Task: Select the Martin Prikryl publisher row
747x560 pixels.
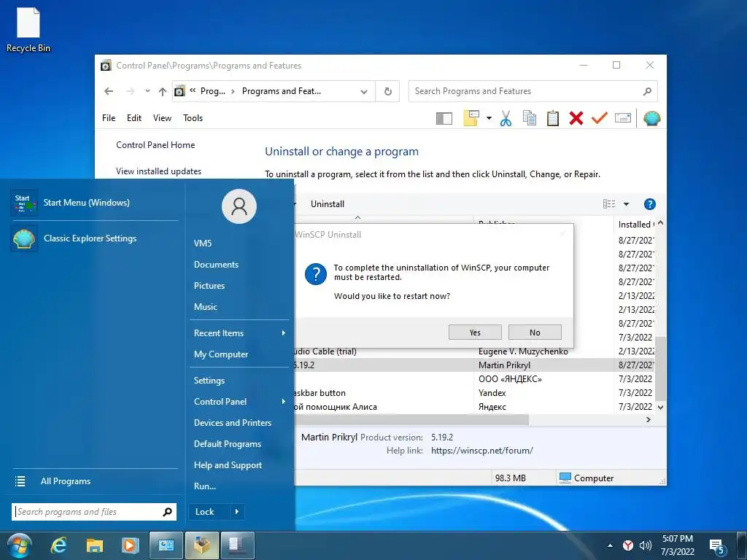Action: [474, 365]
